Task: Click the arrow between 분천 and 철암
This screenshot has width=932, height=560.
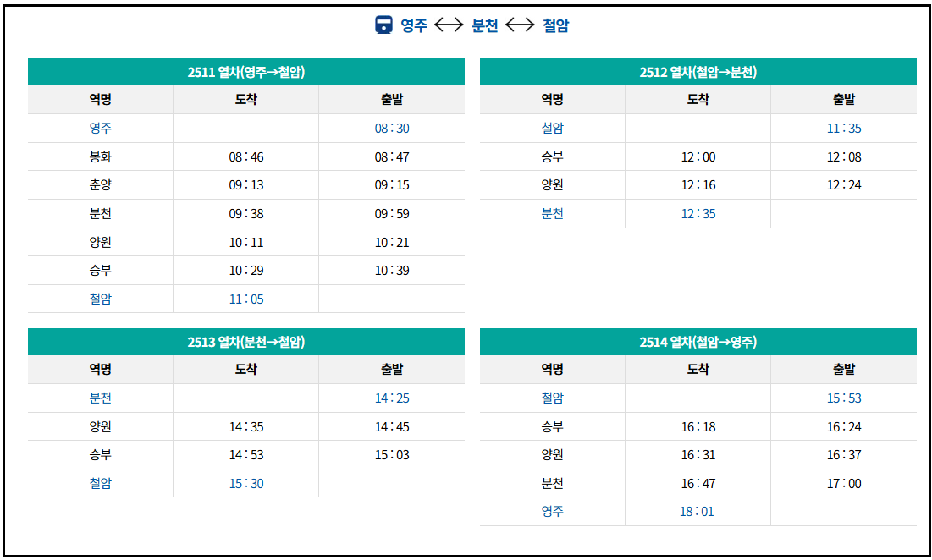Action: (x=520, y=25)
